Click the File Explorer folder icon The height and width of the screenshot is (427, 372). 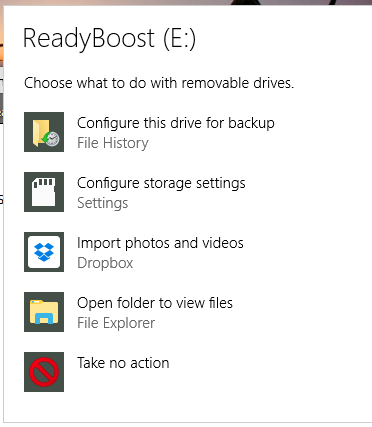pos(44,312)
